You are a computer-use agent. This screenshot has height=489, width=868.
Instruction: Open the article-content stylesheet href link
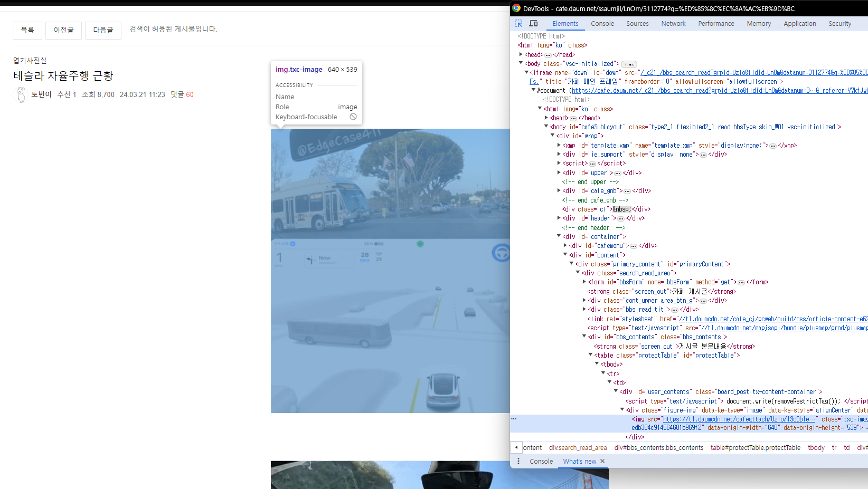pos(773,319)
